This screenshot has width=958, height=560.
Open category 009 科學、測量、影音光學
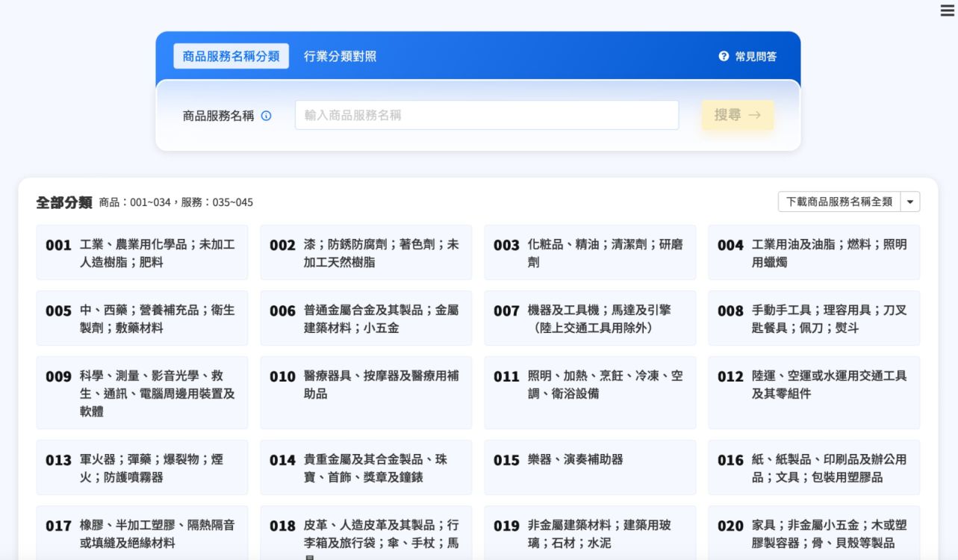point(142,393)
